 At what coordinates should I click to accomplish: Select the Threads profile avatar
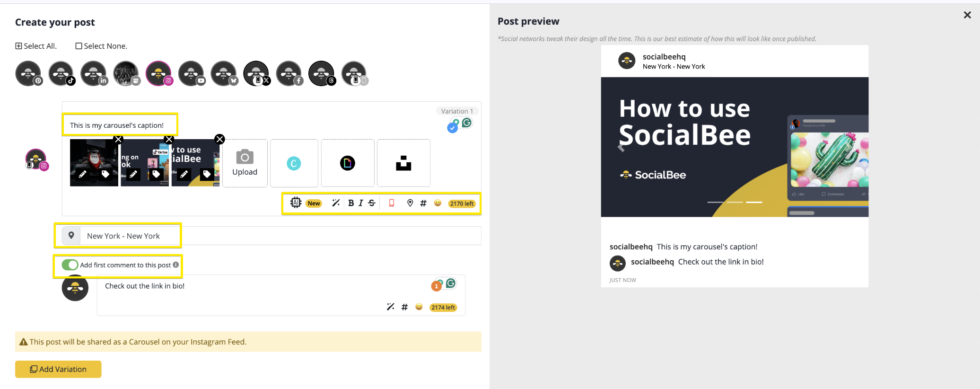pyautogui.click(x=322, y=73)
